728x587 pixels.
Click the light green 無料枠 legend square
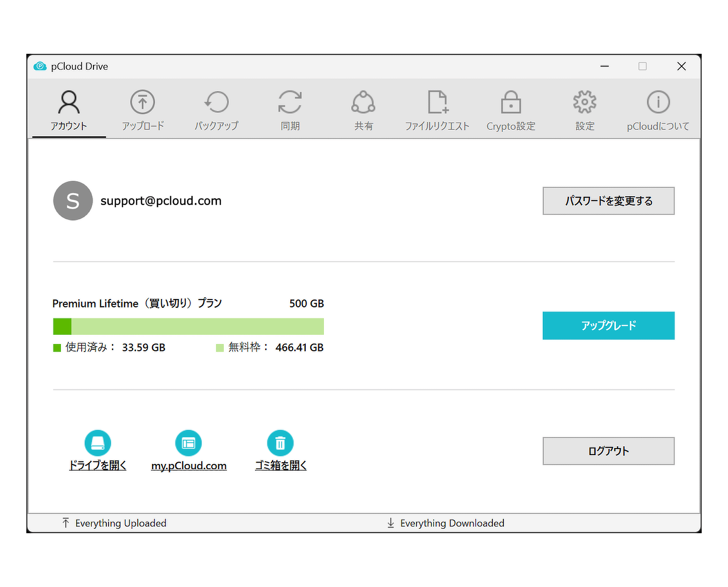pyautogui.click(x=220, y=348)
